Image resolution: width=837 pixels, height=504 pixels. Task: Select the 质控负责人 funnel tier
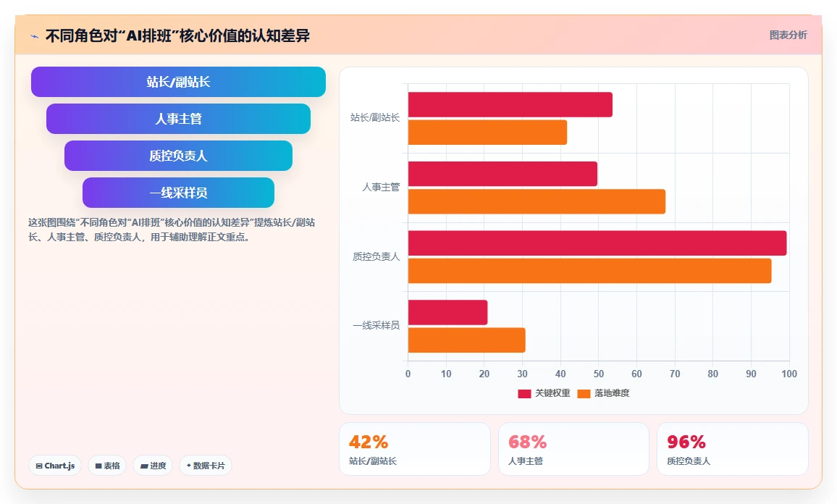click(x=178, y=156)
